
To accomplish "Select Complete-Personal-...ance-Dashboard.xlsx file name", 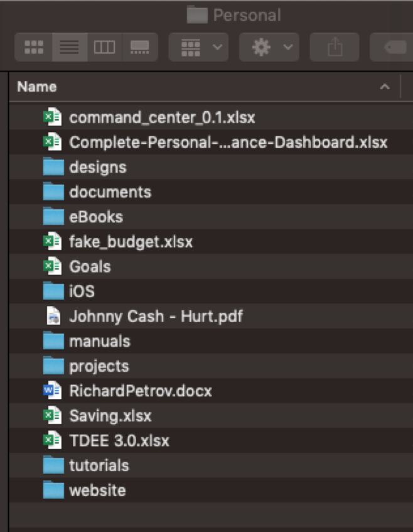I will [x=228, y=142].
